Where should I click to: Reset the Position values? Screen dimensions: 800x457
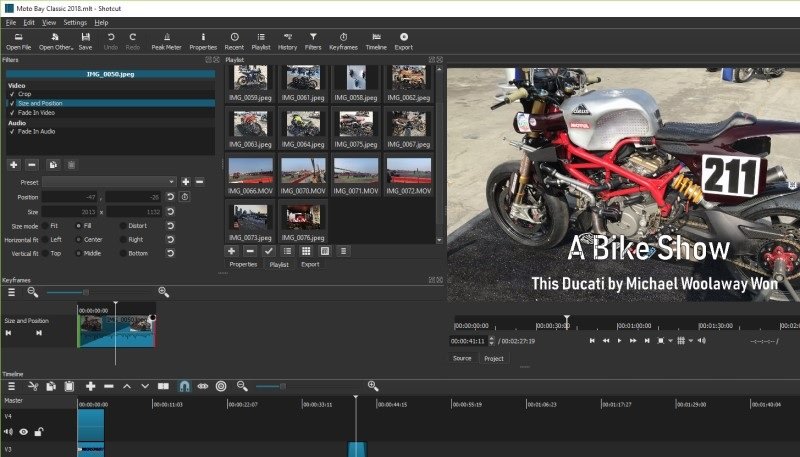[170, 197]
